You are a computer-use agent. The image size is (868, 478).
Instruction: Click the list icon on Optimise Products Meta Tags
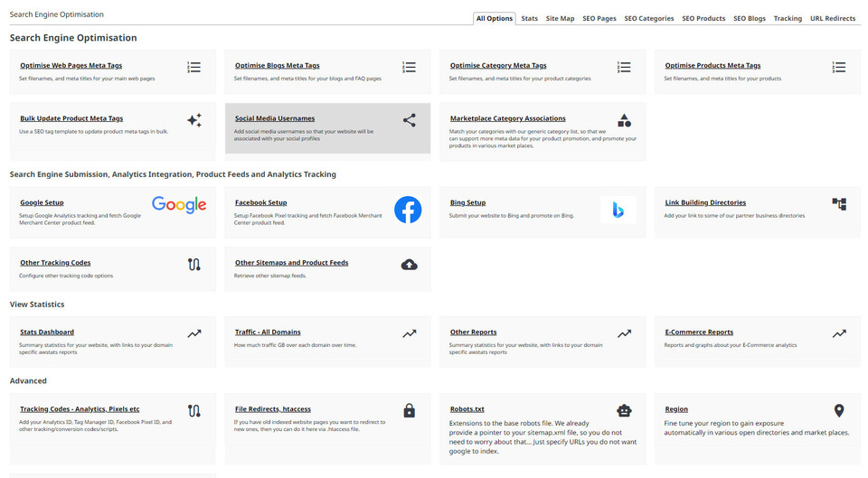pyautogui.click(x=838, y=67)
